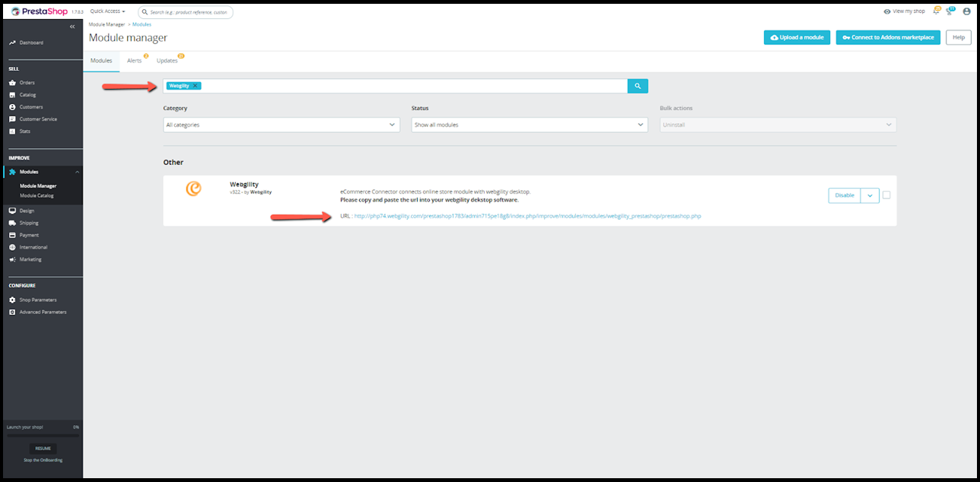The width and height of the screenshot is (980, 482).
Task: Tick the Webgility module checkbox
Action: (886, 195)
